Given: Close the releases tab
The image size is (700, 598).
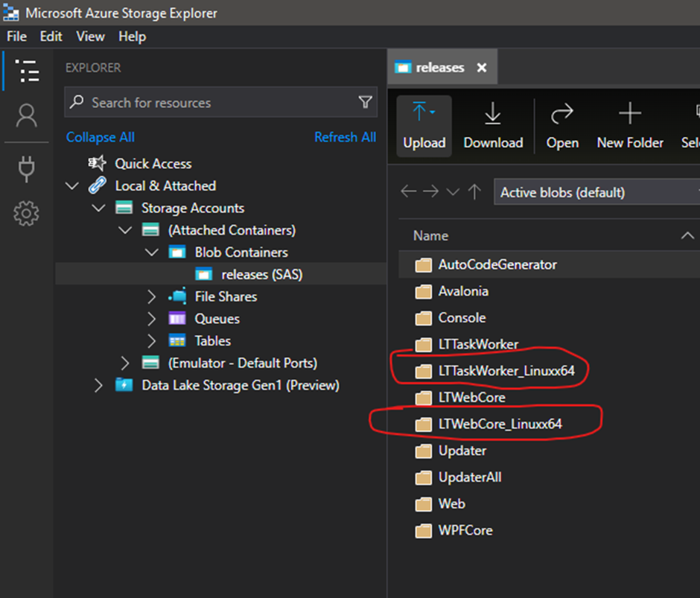Looking at the screenshot, I should point(482,68).
